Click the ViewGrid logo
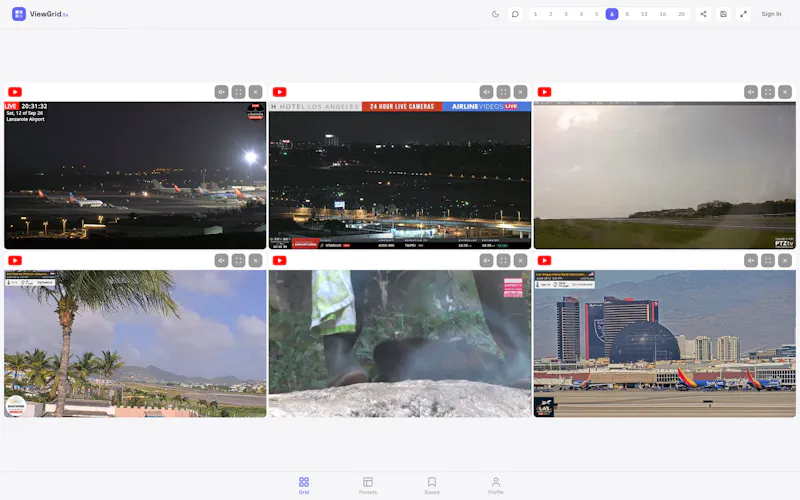Image resolution: width=800 pixels, height=500 pixels. pyautogui.click(x=39, y=14)
